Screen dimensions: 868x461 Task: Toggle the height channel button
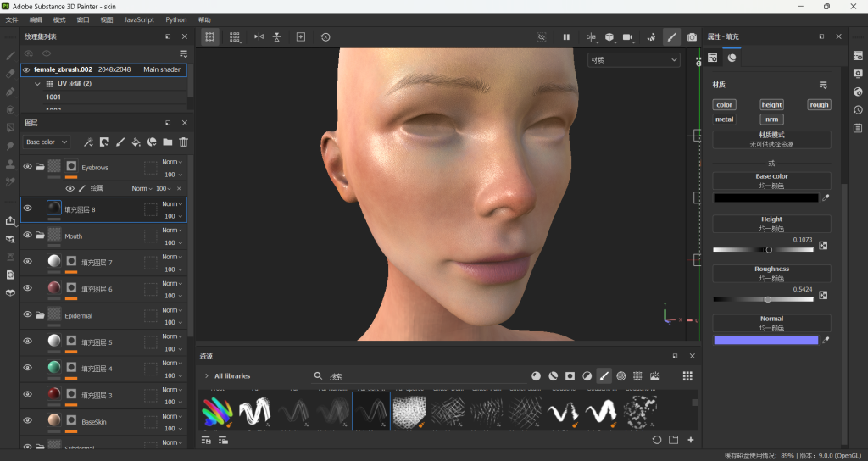tap(771, 104)
